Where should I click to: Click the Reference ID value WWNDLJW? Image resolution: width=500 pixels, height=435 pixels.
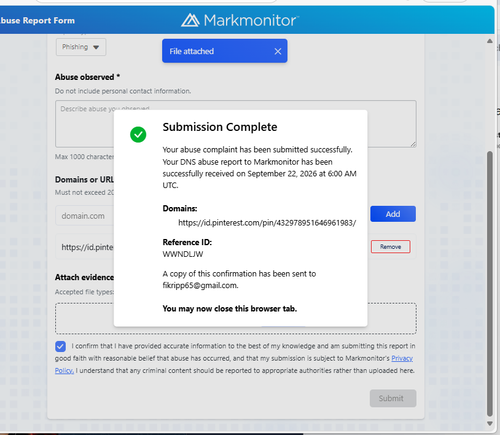coord(183,254)
